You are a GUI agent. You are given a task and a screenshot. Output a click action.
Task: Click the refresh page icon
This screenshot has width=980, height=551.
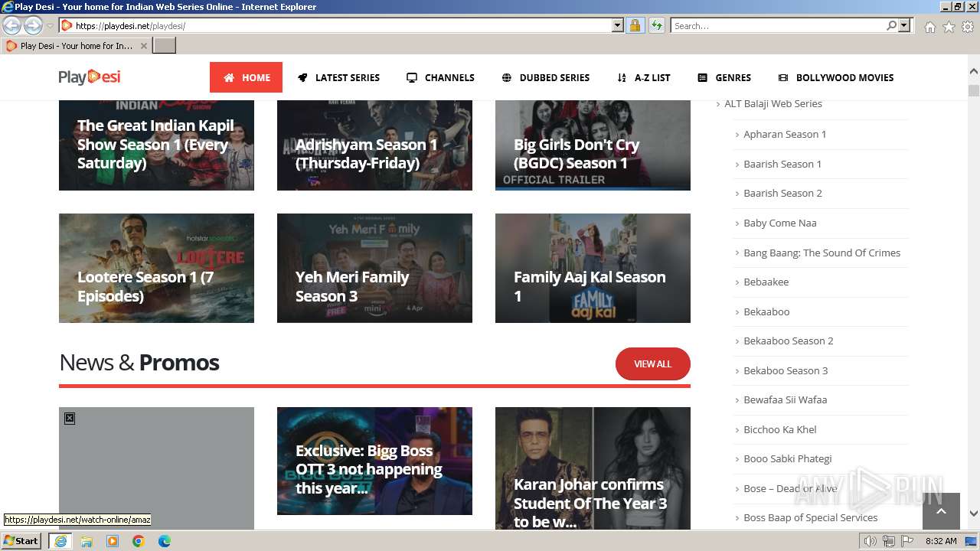click(656, 25)
